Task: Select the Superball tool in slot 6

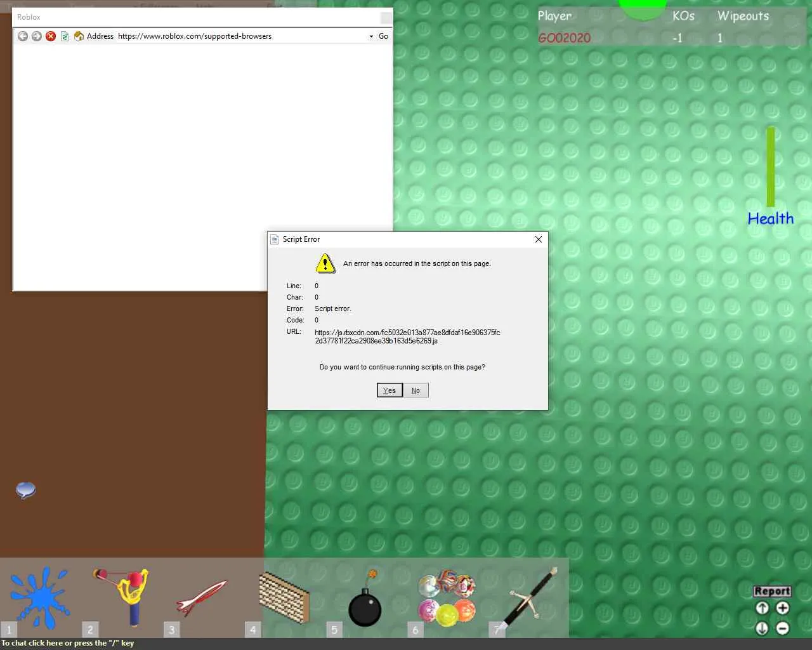Action: [x=447, y=597]
